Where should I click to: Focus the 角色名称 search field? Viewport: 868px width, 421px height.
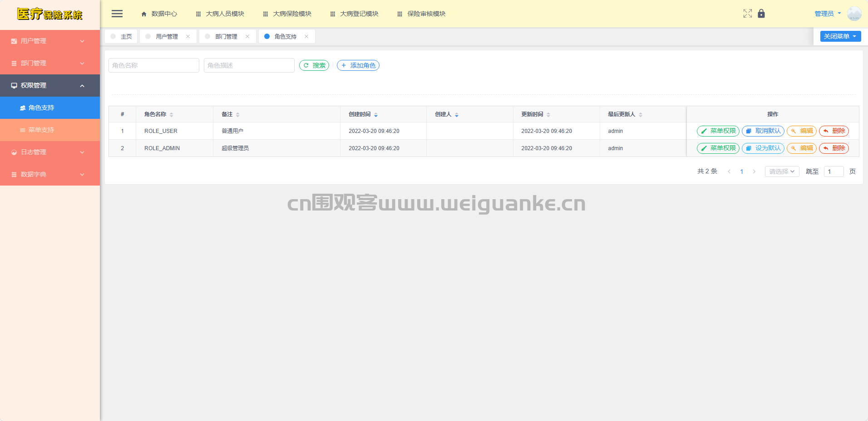coord(154,65)
